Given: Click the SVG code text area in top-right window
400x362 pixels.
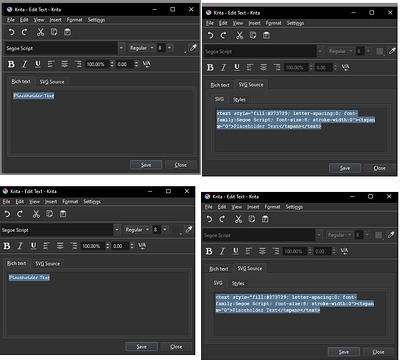Looking at the screenshot, I should [x=301, y=130].
